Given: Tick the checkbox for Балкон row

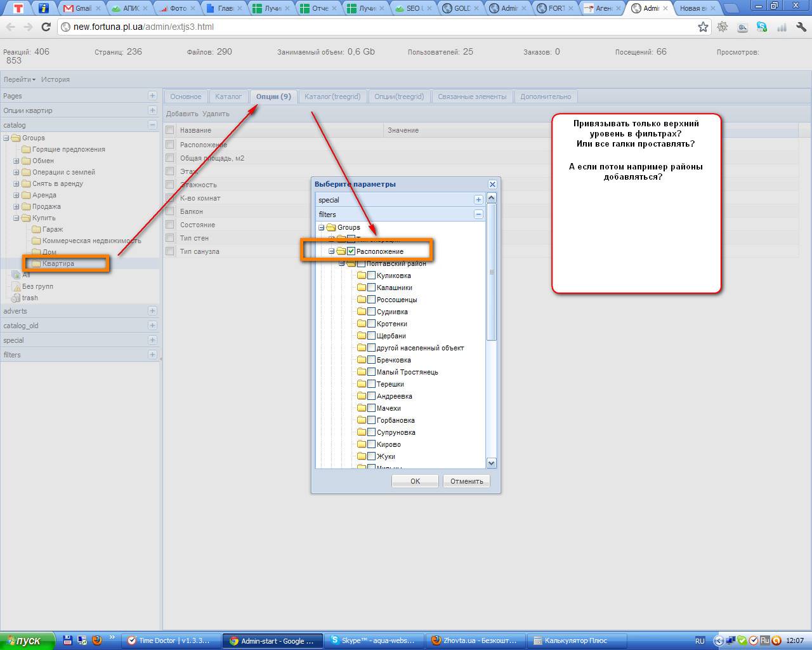Looking at the screenshot, I should 170,211.
